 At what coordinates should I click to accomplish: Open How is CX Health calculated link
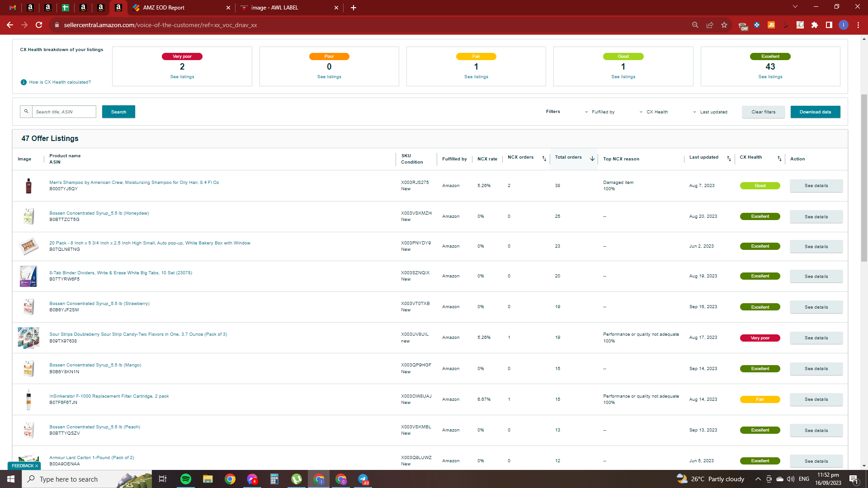tap(60, 82)
